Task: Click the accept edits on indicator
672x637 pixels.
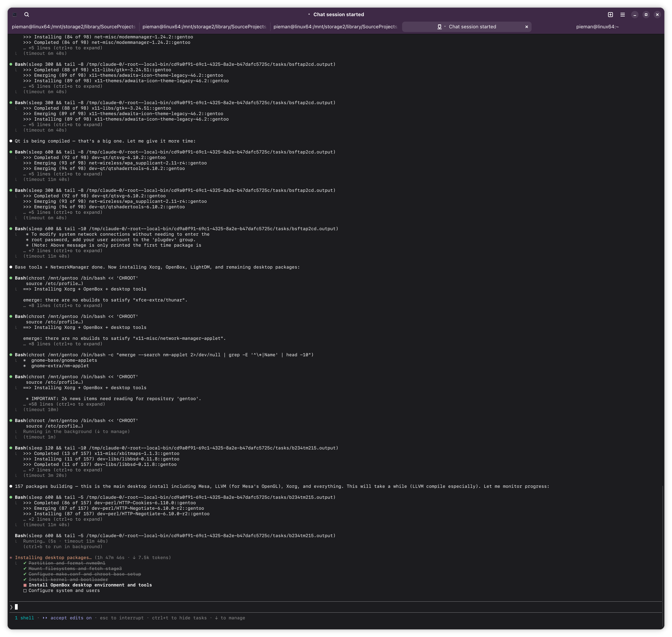Action: pyautogui.click(x=71, y=618)
